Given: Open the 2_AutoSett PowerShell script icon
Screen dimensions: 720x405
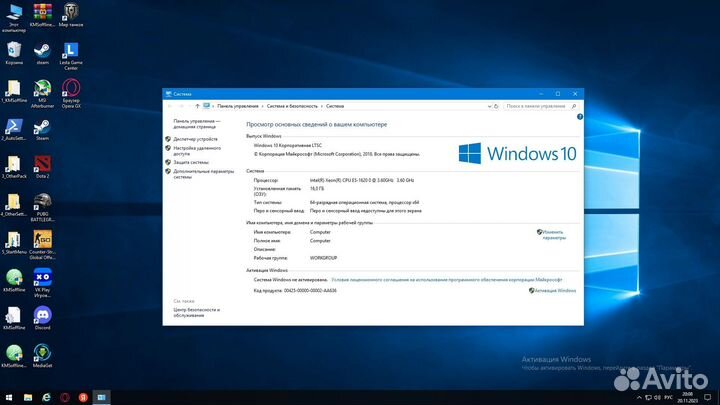Looking at the screenshot, I should (14, 129).
